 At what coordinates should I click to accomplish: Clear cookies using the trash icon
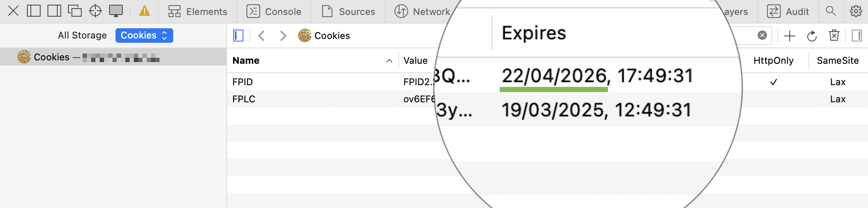[x=834, y=36]
